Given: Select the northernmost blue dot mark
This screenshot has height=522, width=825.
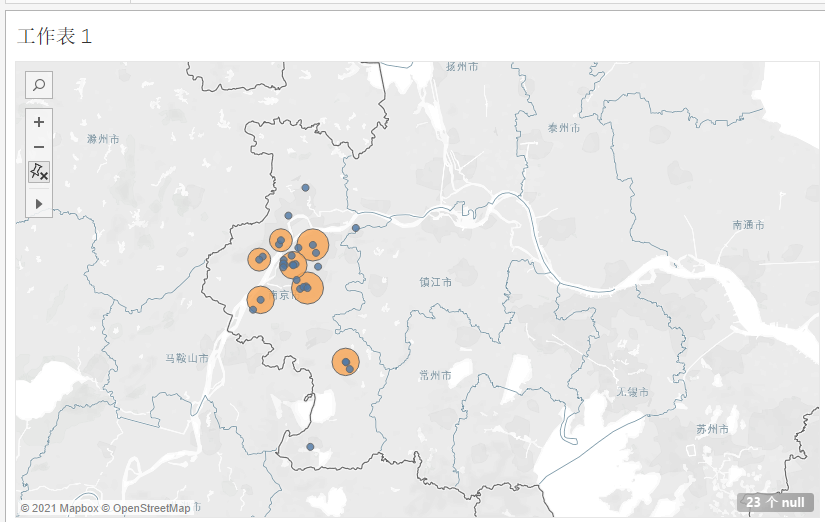Looking at the screenshot, I should pyautogui.click(x=305, y=188).
